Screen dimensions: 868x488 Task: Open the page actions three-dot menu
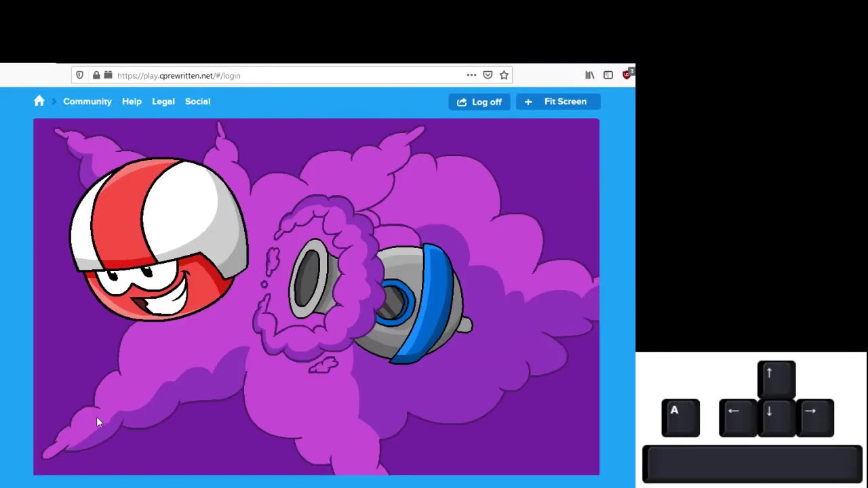coord(471,75)
